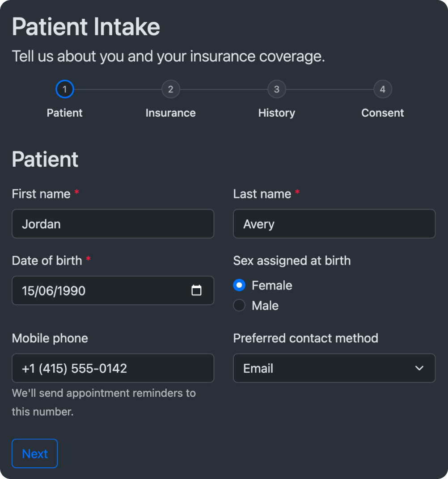Select the Male radio button
The width and height of the screenshot is (448, 479).
point(239,305)
